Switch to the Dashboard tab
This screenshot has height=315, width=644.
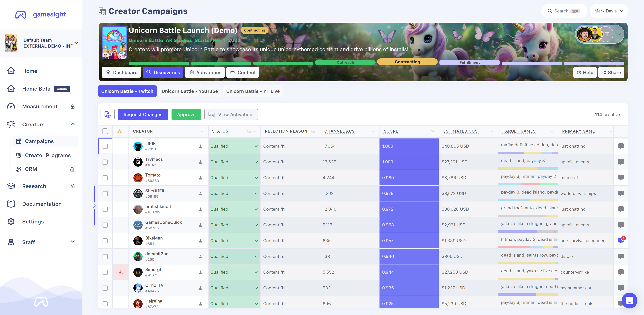point(122,72)
